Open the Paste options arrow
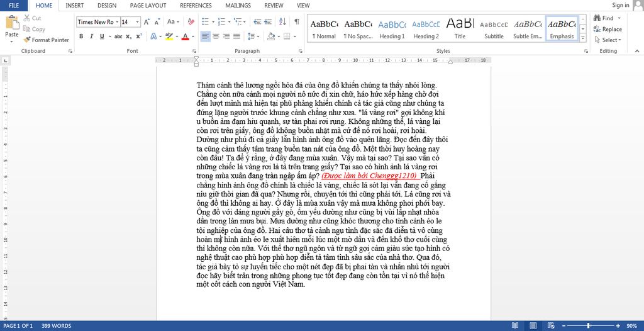Image resolution: width=644 pixels, height=331 pixels. [x=12, y=41]
